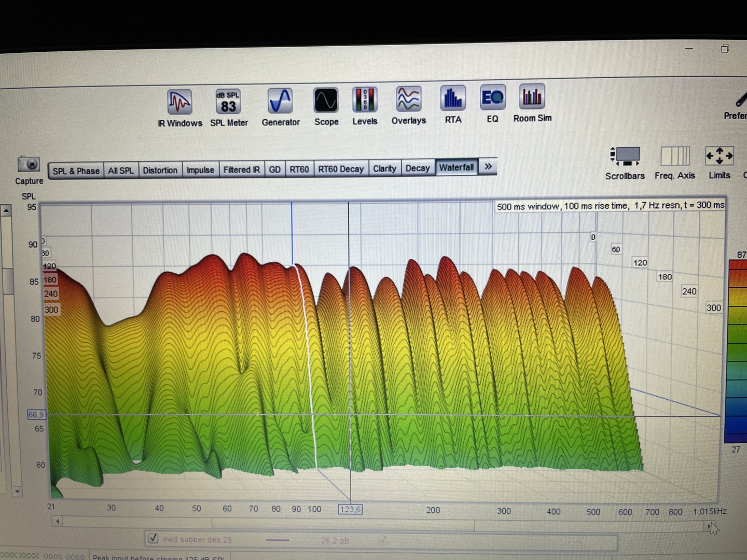Click the '26,2 dB' legend value
747x560 pixels.
(335, 540)
